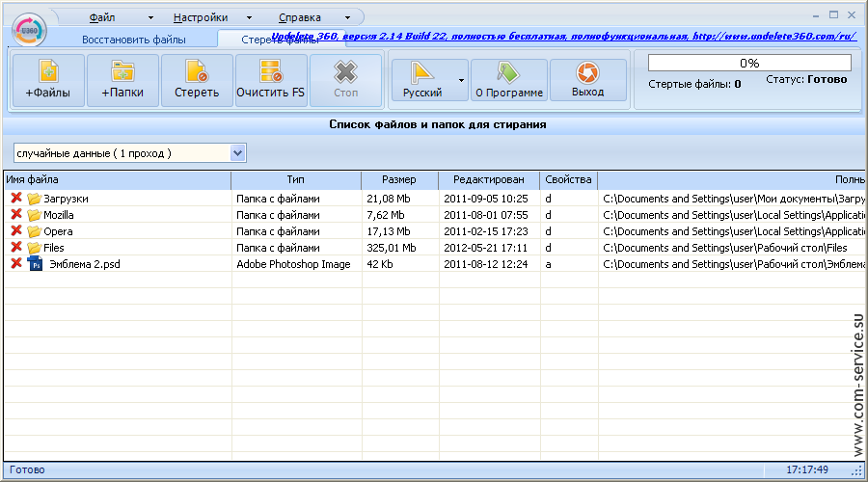Viewport: 868px width, 482px height.
Task: Click the Готово status bar text
Action: click(27, 469)
